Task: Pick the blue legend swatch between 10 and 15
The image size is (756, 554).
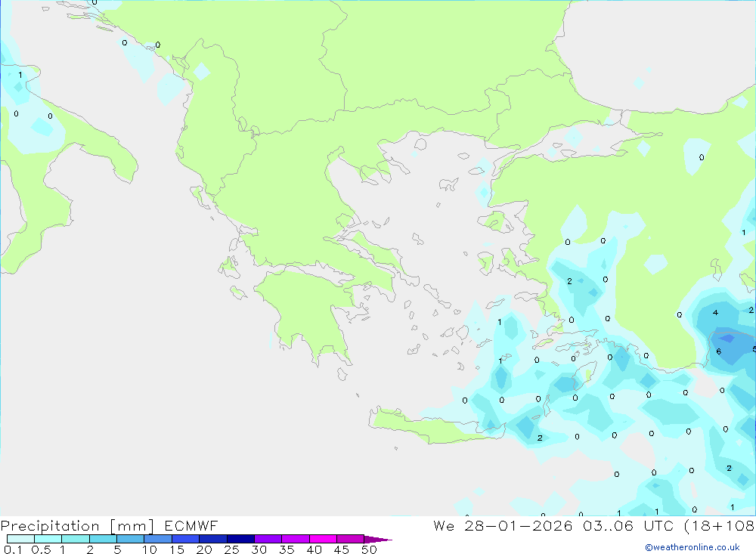Action: click(158, 539)
